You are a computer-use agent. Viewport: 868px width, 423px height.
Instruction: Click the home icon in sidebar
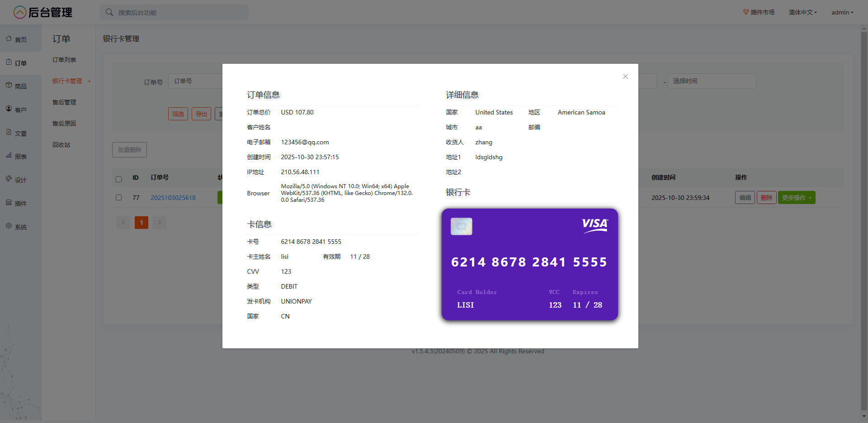point(9,39)
